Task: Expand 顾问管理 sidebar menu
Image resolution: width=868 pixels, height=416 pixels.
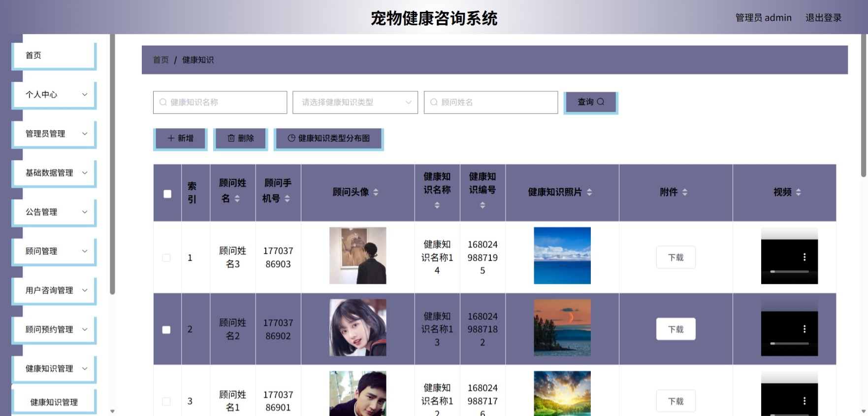Action: click(x=54, y=251)
